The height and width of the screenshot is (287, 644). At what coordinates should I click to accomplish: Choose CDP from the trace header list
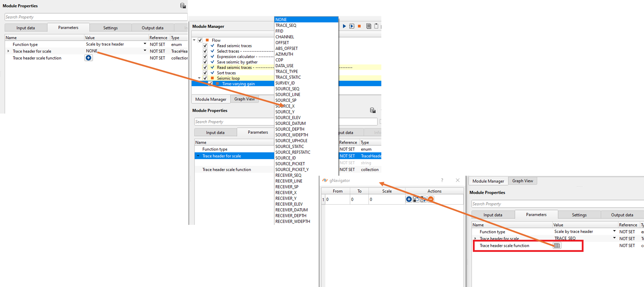[x=279, y=60]
